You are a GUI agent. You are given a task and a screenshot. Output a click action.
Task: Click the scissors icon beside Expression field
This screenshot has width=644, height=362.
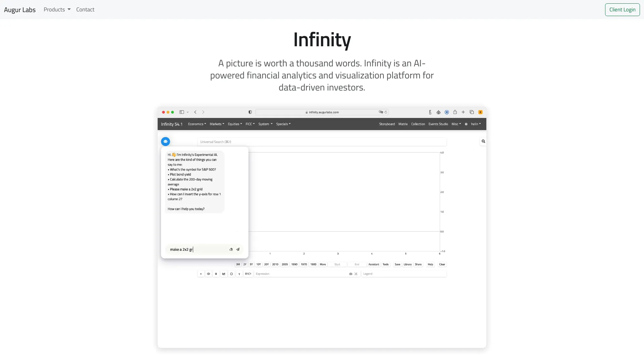(356, 274)
